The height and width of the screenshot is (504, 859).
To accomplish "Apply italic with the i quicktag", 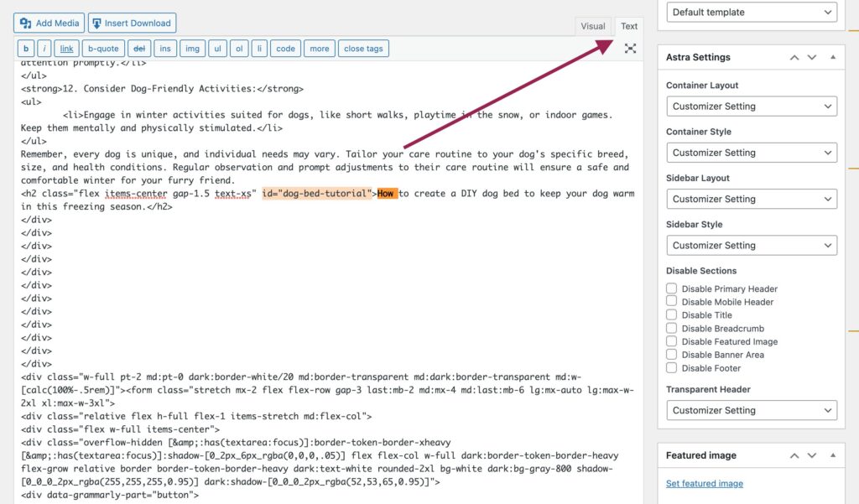I will 44,49.
